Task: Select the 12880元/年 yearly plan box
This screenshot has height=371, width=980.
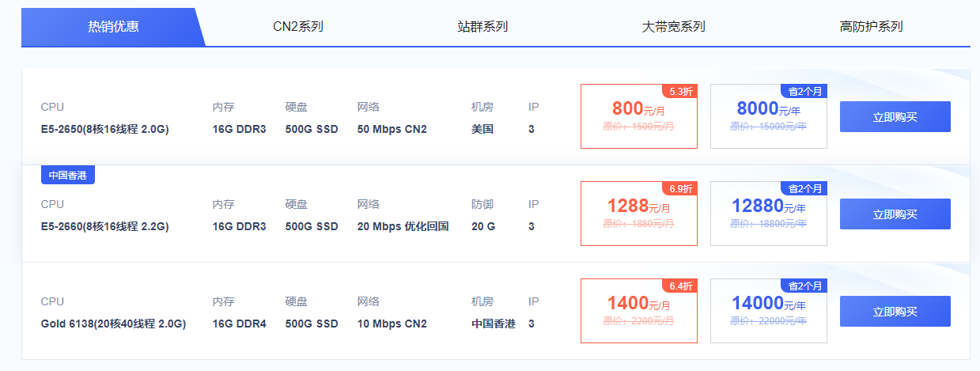Action: coord(769,214)
